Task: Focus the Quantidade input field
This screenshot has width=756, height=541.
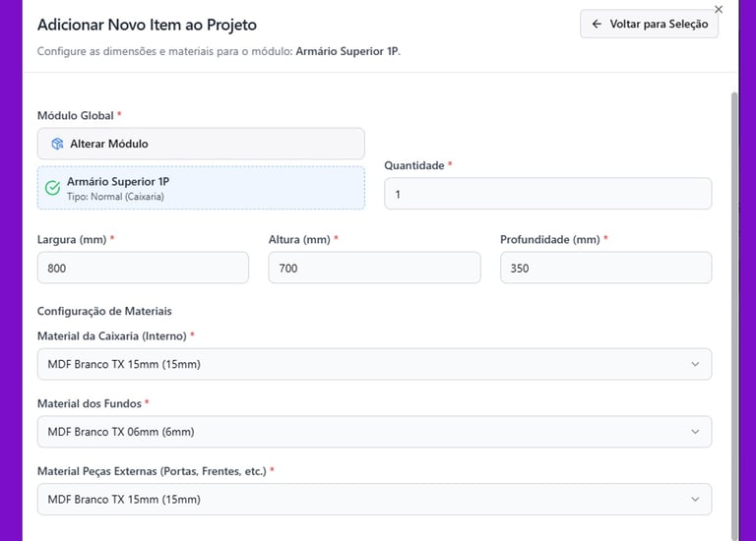Action: [x=547, y=194]
